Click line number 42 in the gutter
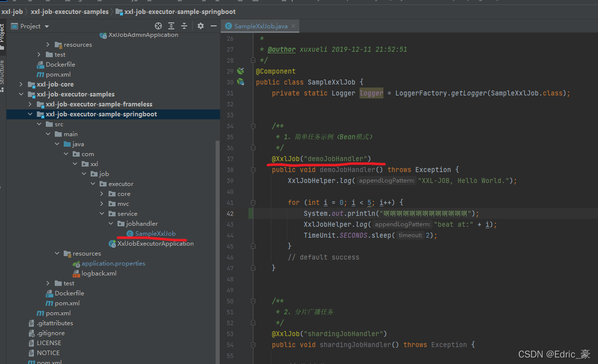The width and height of the screenshot is (598, 364). 230,213
